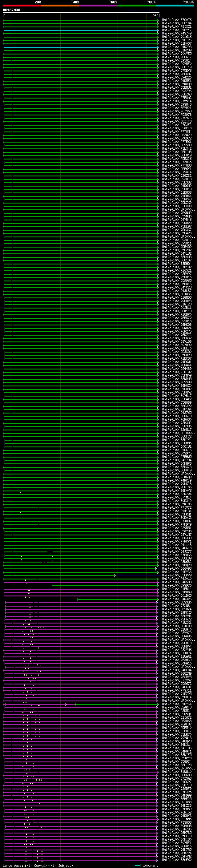Select the UniRef100_B8AF60 label
The width and height of the screenshot is (197, 868).
[176, 860]
